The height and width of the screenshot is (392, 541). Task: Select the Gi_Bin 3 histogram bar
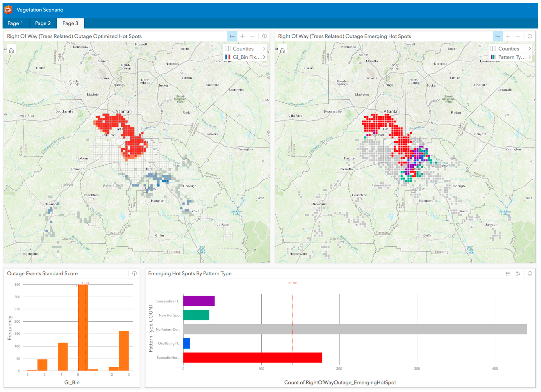124,350
